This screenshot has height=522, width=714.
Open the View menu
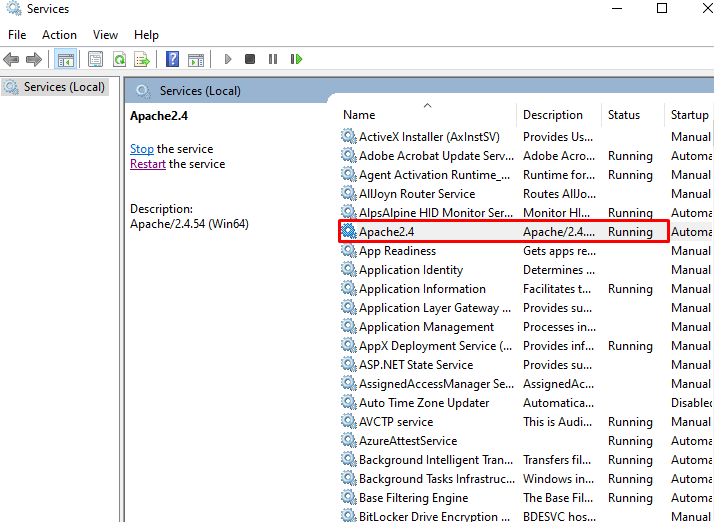105,35
